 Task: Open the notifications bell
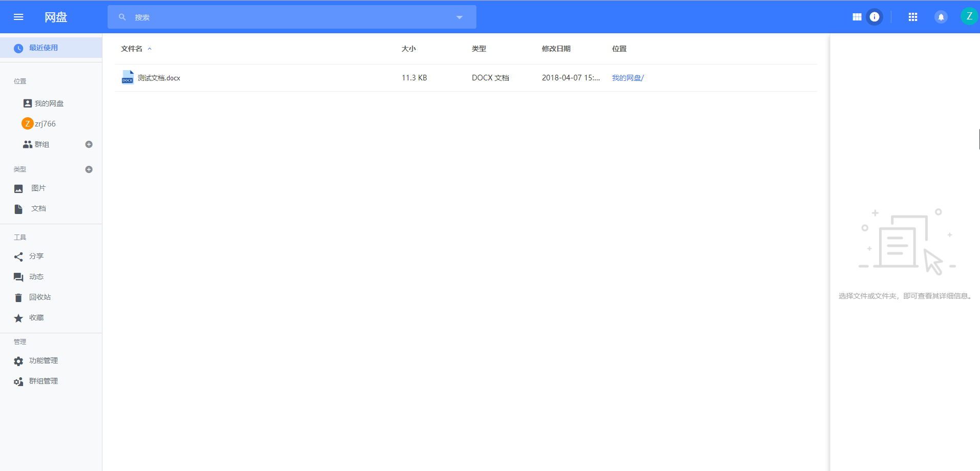coord(941,17)
